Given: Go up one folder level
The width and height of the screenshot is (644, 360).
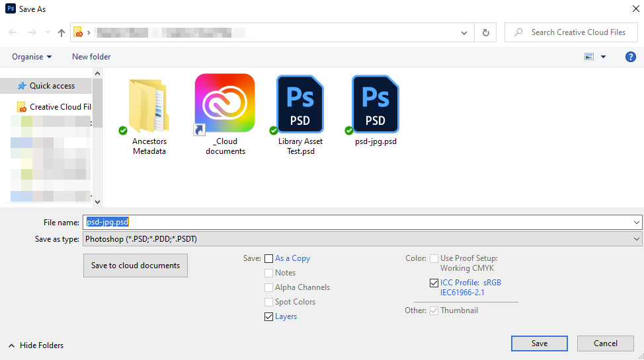Looking at the screenshot, I should 61,32.
